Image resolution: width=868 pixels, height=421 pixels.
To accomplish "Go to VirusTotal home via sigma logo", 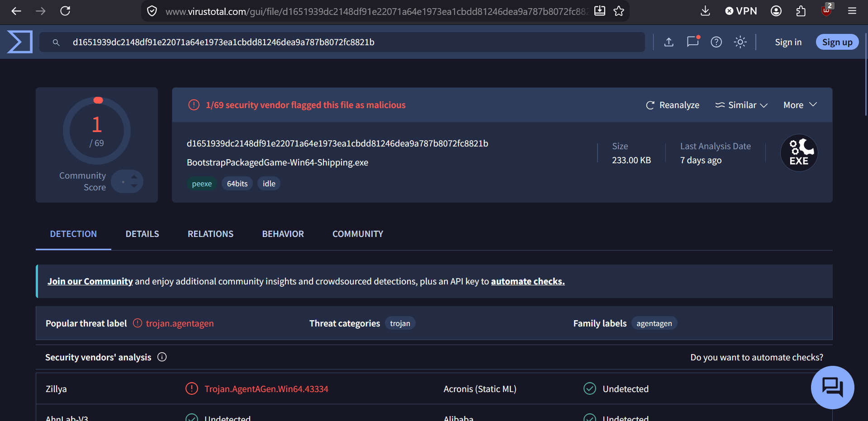I will pos(20,42).
